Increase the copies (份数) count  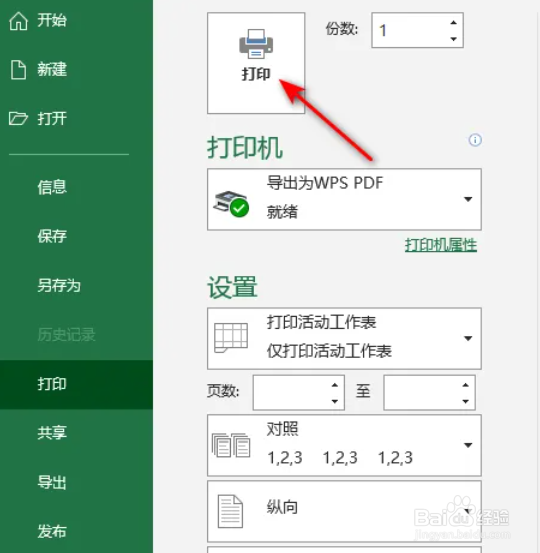454,23
